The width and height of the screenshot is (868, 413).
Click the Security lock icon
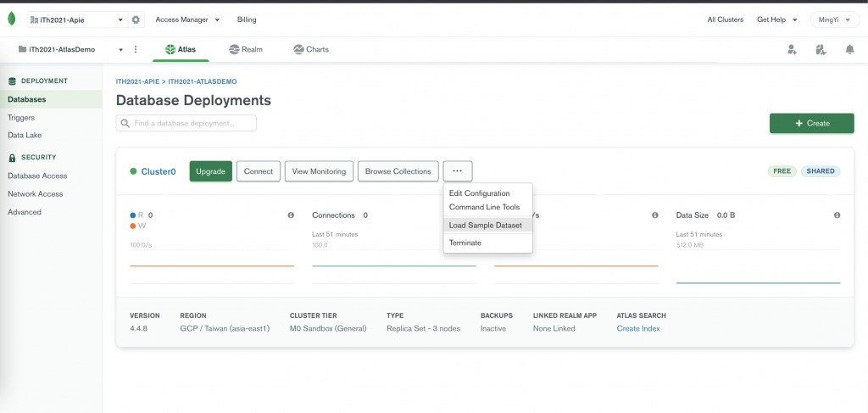(12, 158)
